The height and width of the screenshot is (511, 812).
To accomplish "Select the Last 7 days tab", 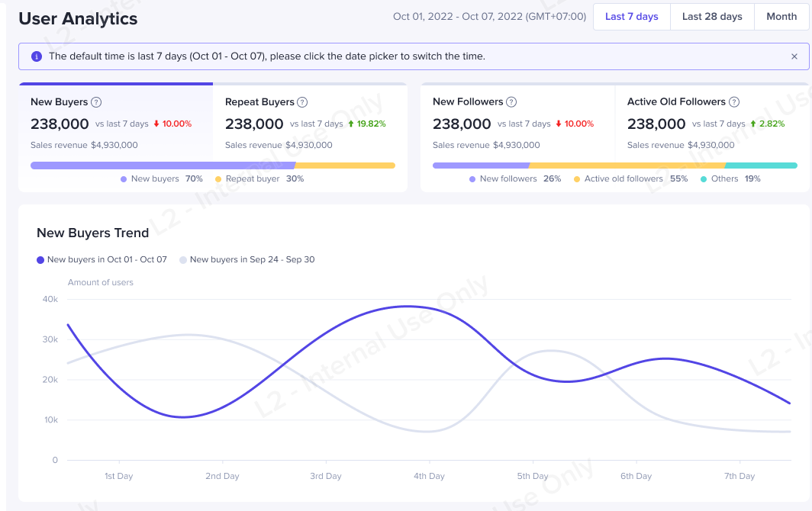I will point(631,17).
